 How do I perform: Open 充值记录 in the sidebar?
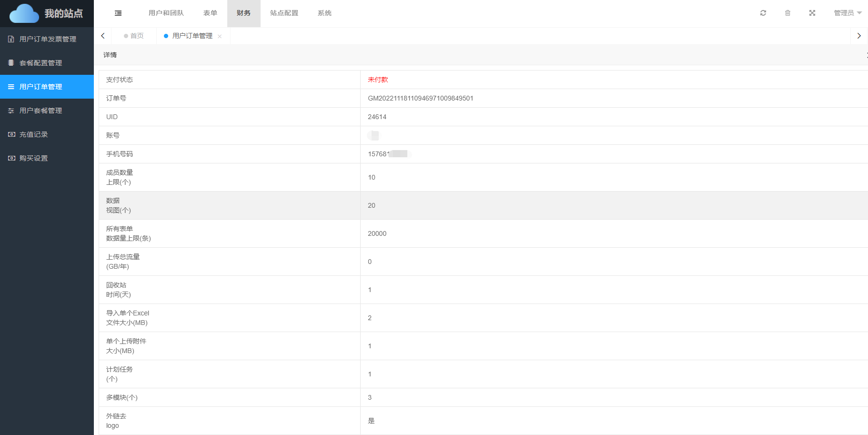click(x=33, y=134)
